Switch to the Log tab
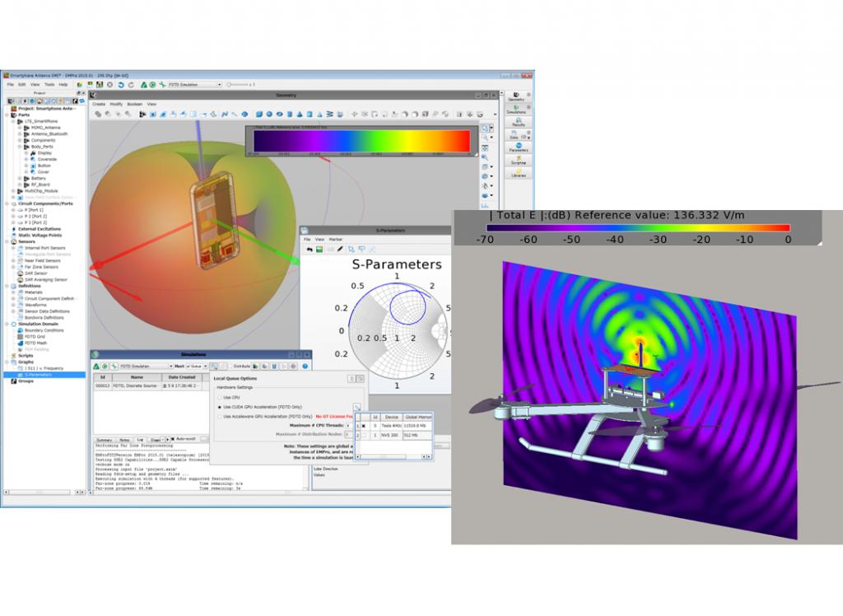Screen dimensions: 843x616 pos(140,440)
